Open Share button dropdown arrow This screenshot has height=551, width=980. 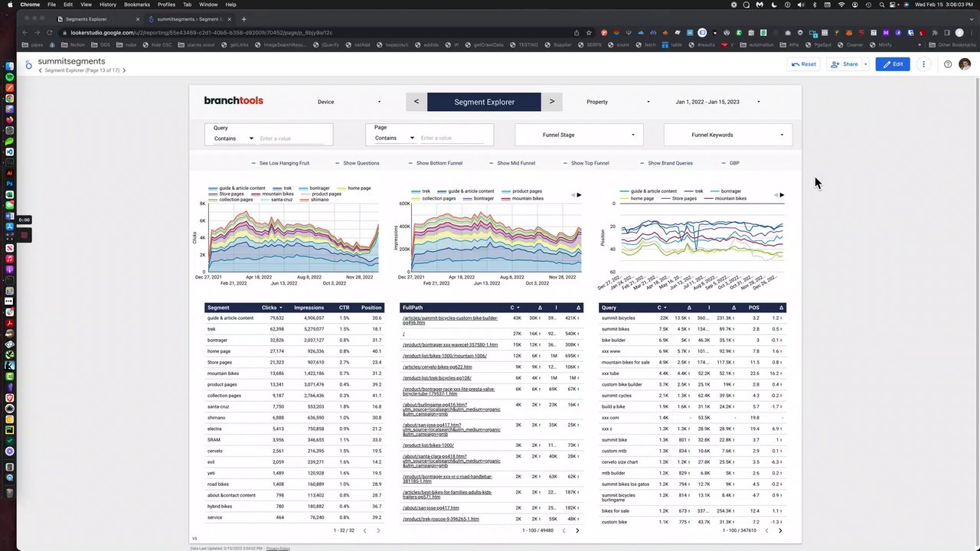tap(866, 64)
